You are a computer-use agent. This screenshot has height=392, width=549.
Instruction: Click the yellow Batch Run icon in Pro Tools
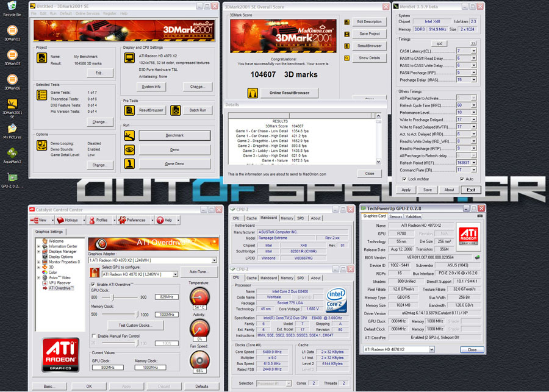tap(176, 110)
